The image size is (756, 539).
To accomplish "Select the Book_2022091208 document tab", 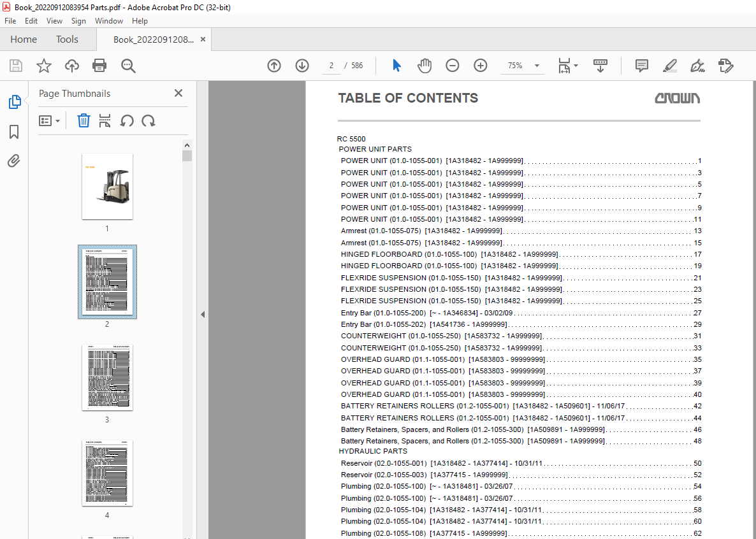I will [154, 40].
